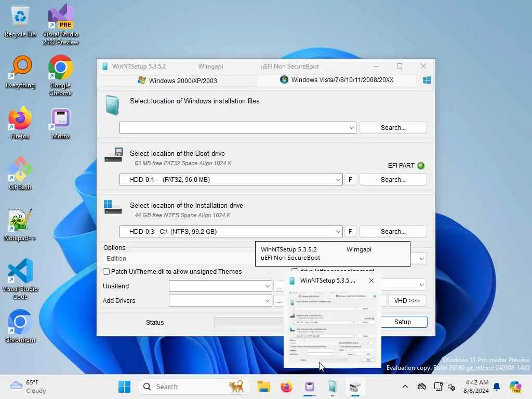Enable Patch UxTheme.dll checkbox
Image resolution: width=532 pixels, height=399 pixels.
(x=106, y=271)
